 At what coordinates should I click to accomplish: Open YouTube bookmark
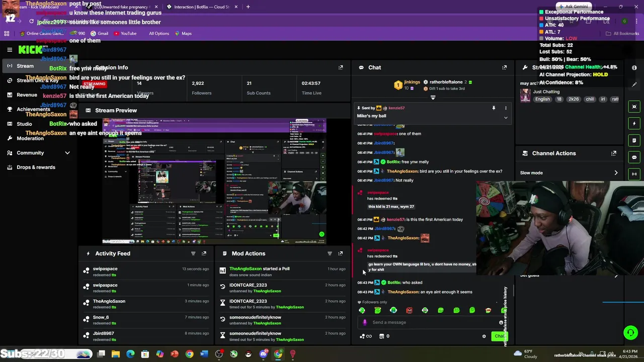coord(125,34)
